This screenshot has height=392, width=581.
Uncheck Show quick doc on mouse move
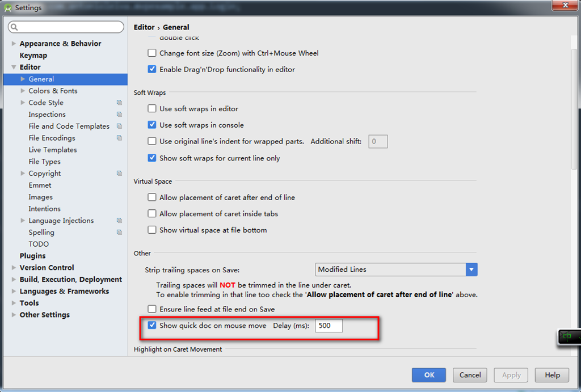click(x=152, y=326)
